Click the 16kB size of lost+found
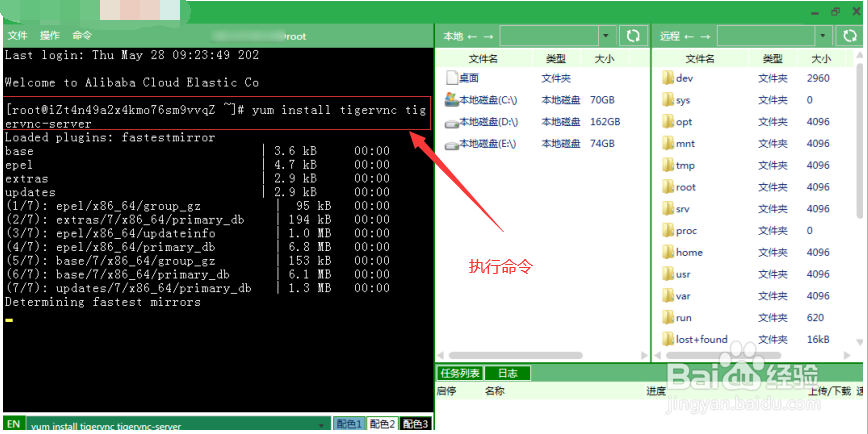Screen dimensions: 868x434 click(818, 339)
